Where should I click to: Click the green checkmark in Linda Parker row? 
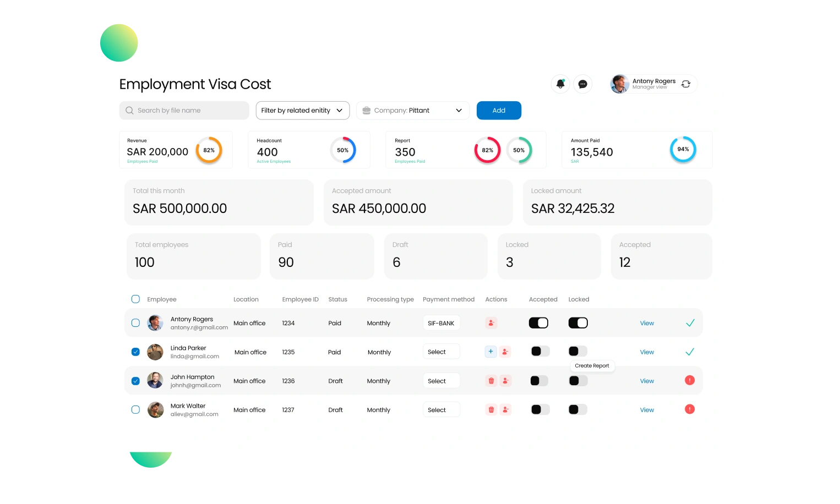[689, 352]
